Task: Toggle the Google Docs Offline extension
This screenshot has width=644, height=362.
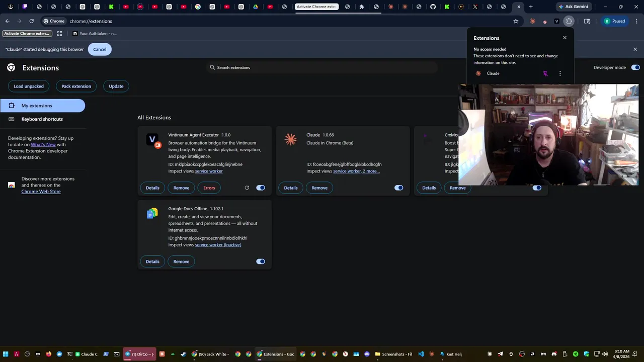Action: pos(261,261)
